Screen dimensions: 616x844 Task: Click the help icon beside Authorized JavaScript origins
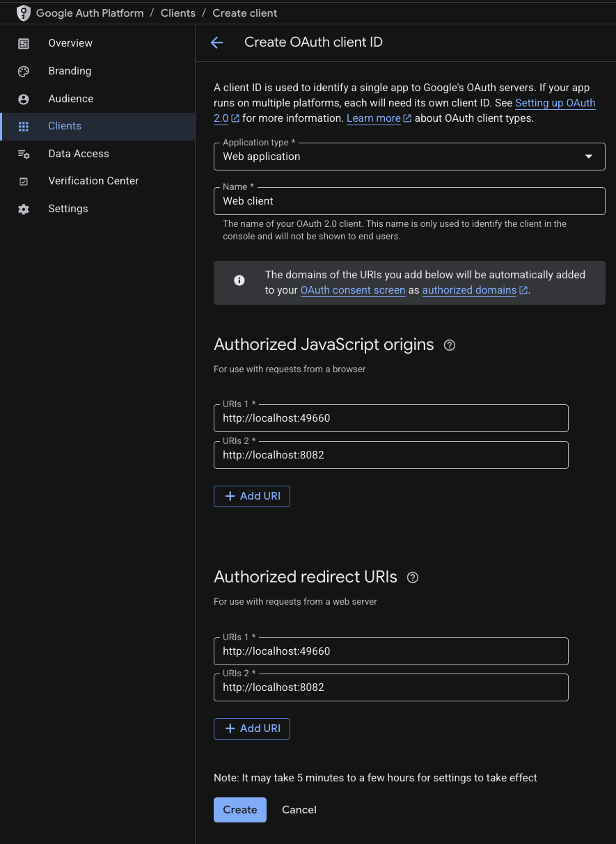[x=449, y=344]
